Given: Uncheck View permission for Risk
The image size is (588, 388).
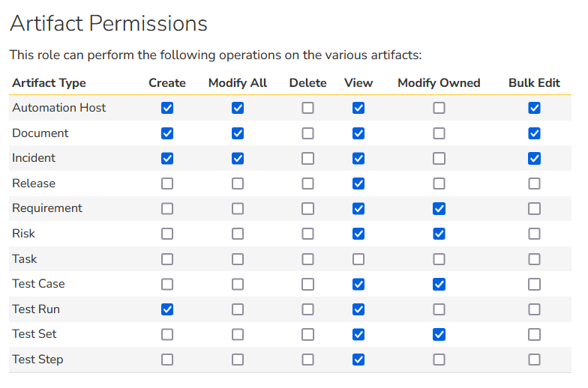Looking at the screenshot, I should (358, 234).
